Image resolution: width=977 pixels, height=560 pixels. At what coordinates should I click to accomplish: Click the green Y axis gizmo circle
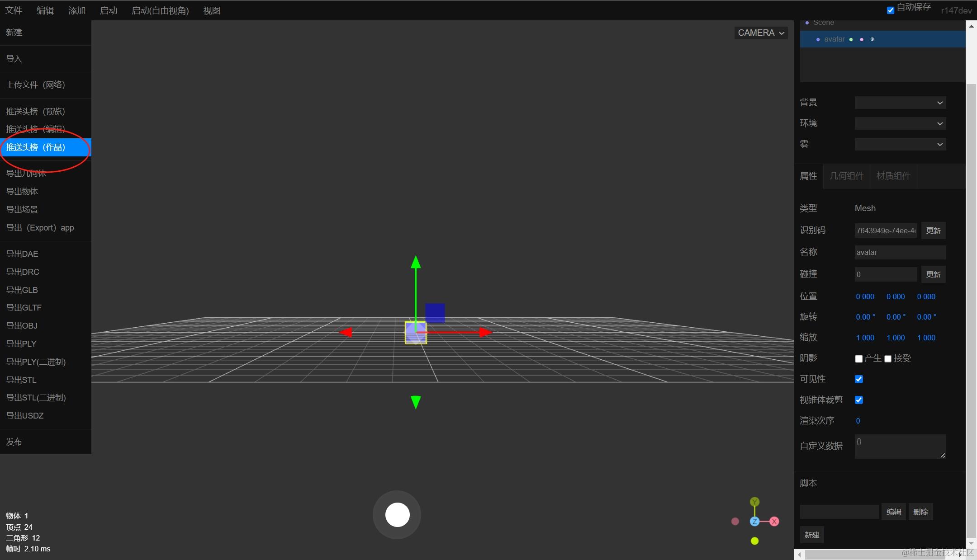754,502
